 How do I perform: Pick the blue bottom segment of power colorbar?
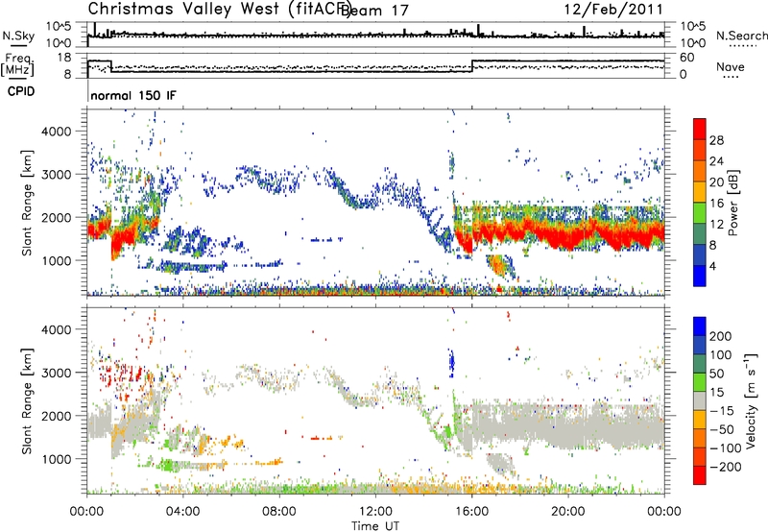(700, 276)
